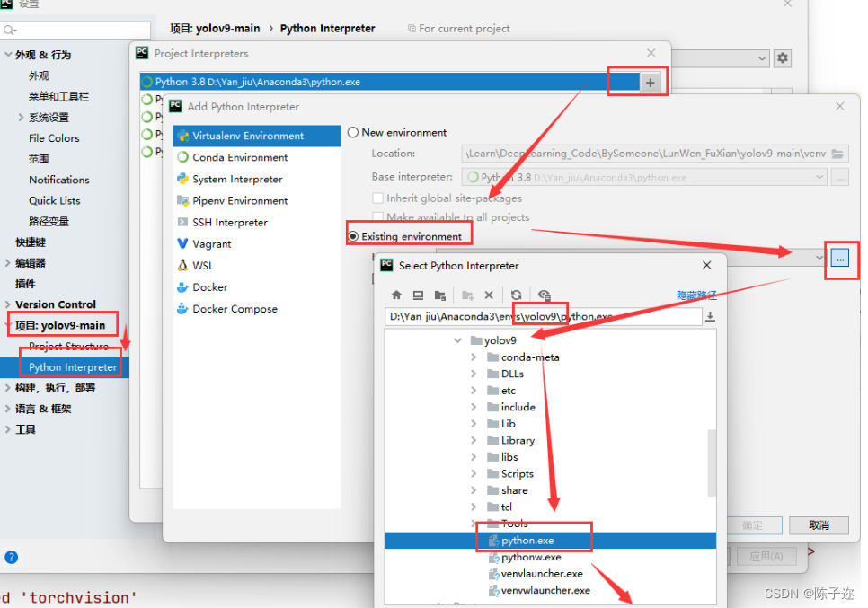Open 快捷键 keymap settings
This screenshot has height=608, width=868.
pos(31,242)
